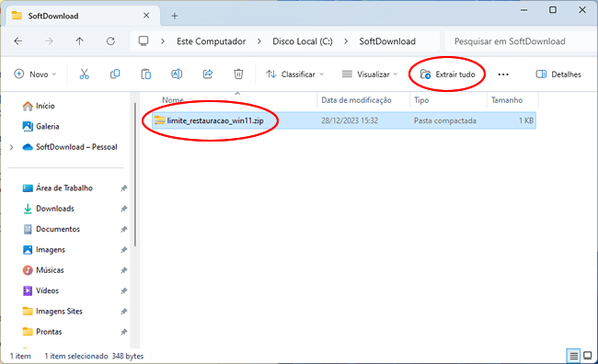
Task: Expand chevron after Este Computador
Action: click(x=259, y=41)
